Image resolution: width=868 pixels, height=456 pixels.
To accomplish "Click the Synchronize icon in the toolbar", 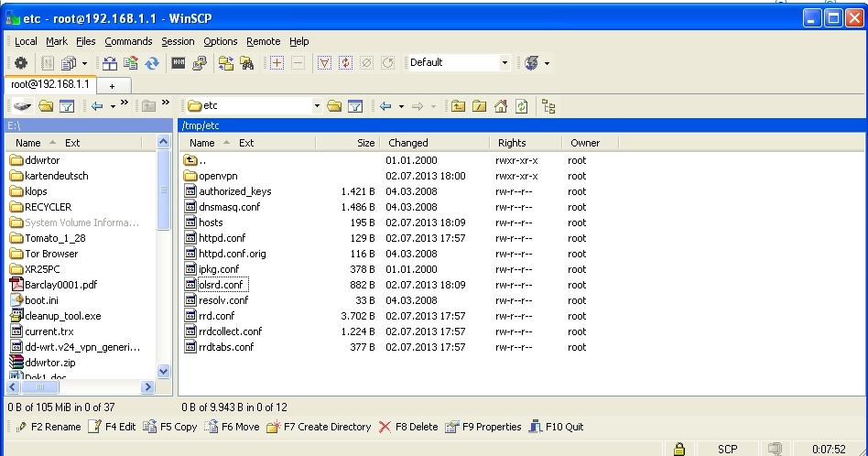I will tap(131, 63).
